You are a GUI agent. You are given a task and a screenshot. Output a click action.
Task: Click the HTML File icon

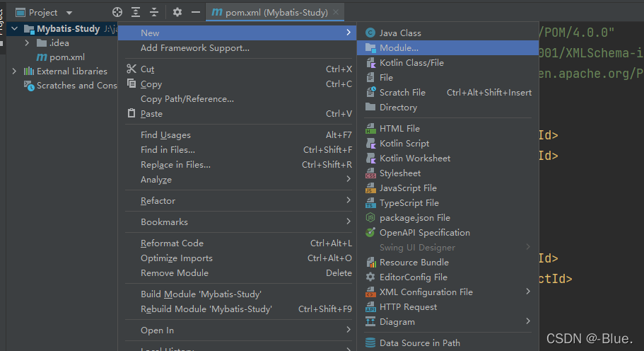click(x=370, y=129)
